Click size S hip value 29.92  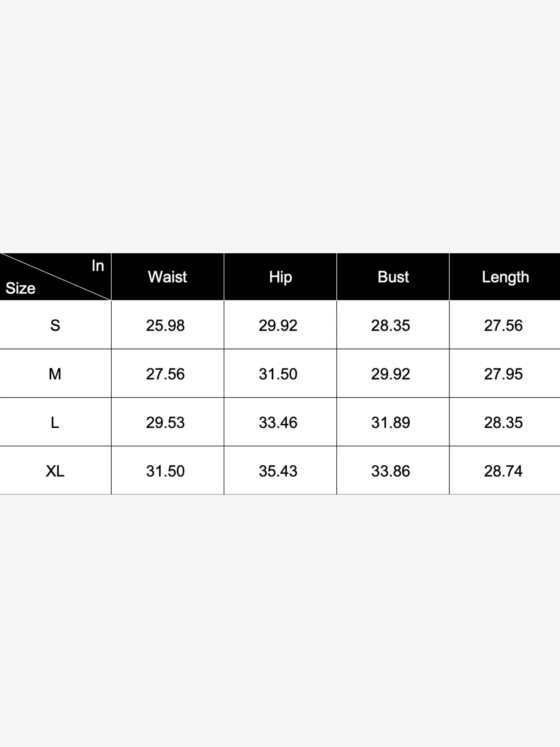click(278, 325)
